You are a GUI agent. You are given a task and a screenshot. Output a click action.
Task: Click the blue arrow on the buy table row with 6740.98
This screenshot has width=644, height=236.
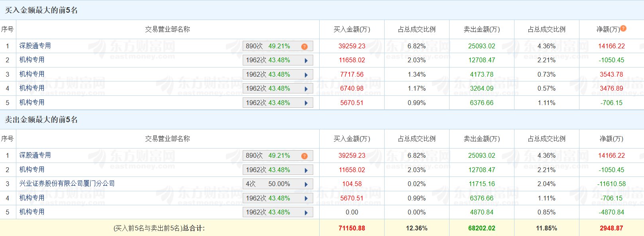306,89
